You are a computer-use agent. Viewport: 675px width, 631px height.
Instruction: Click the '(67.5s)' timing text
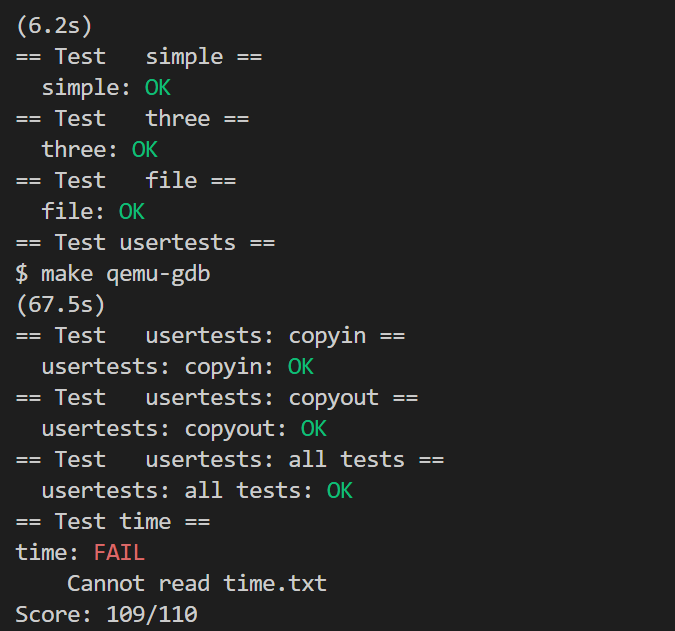pos(61,305)
